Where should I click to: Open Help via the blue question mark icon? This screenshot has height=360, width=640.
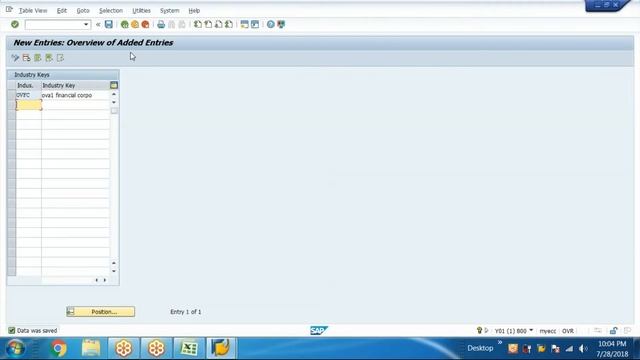271,24
